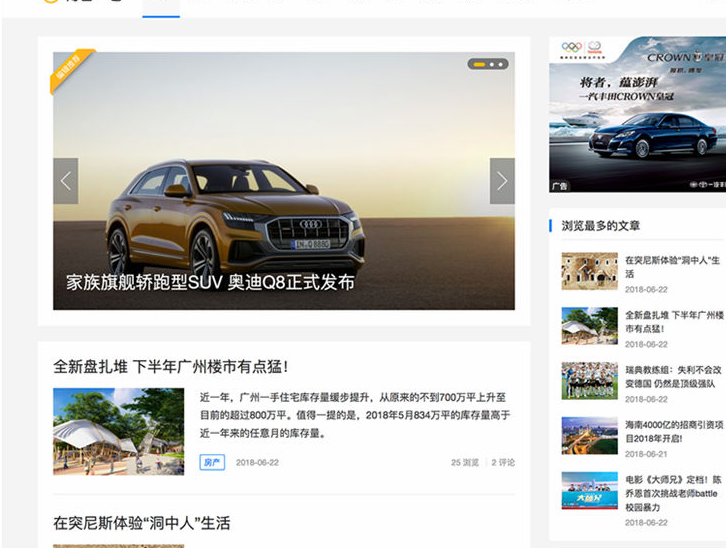Screen dimensions: 726x558
Task: Open sidebar link 在突尼斯体验"洞中人"生活
Action: 672,267
